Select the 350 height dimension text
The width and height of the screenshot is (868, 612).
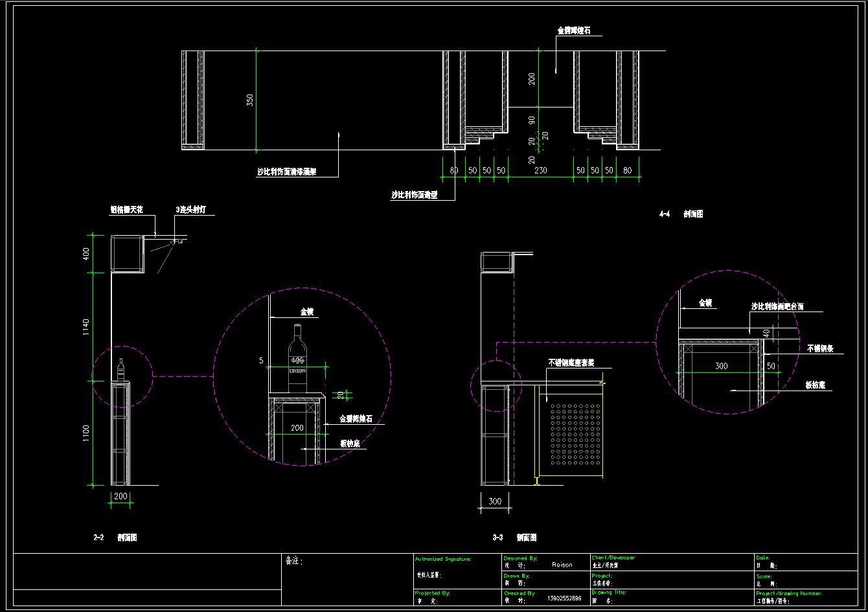click(x=250, y=100)
